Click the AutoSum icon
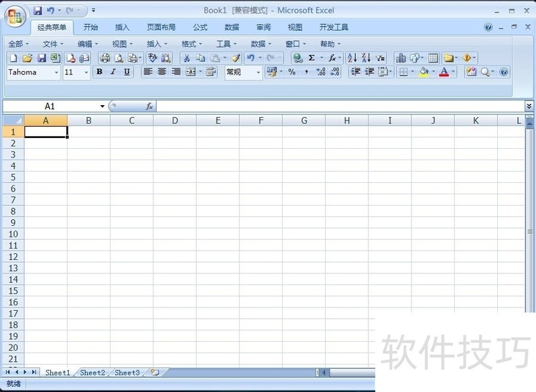Screen dimensions: 536x392 [x=312, y=58]
